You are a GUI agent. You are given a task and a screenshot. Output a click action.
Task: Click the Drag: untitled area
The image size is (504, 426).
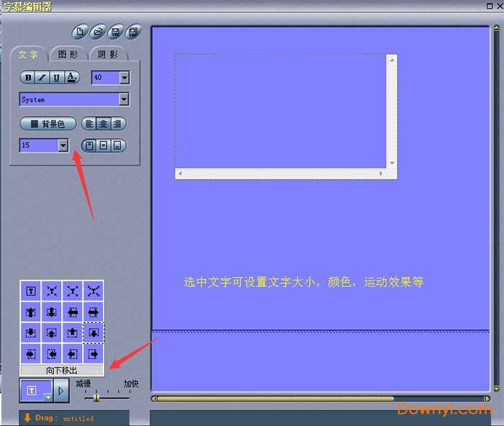pyautogui.click(x=74, y=418)
